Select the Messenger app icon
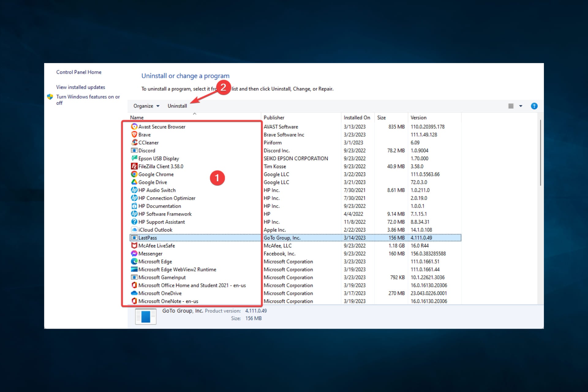 tap(134, 254)
